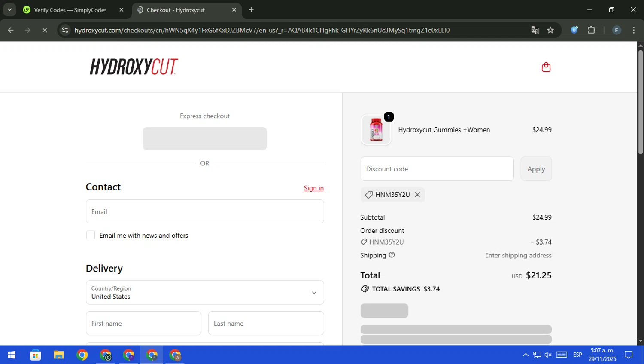Remove the HNM35Y2U discount code tag

[x=417, y=195]
